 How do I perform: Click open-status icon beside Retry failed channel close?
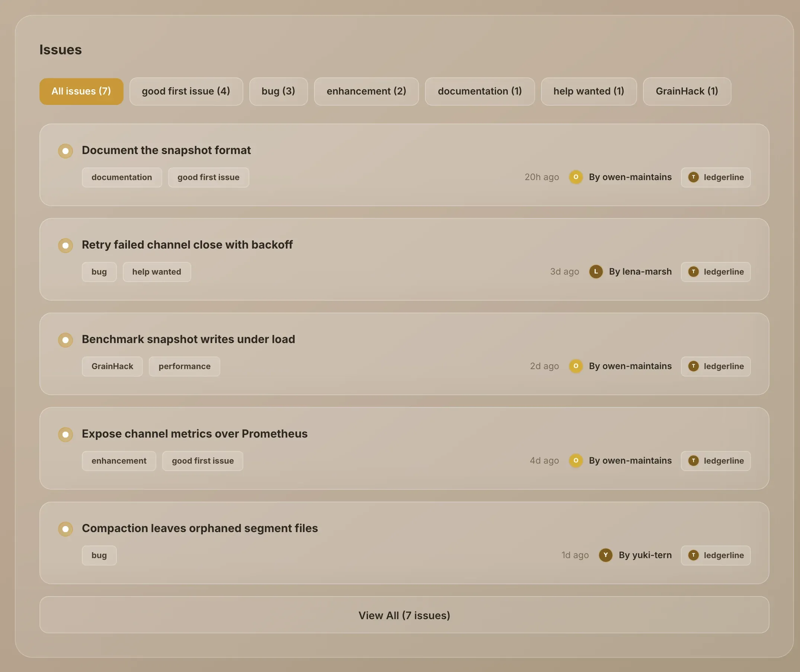tap(65, 245)
